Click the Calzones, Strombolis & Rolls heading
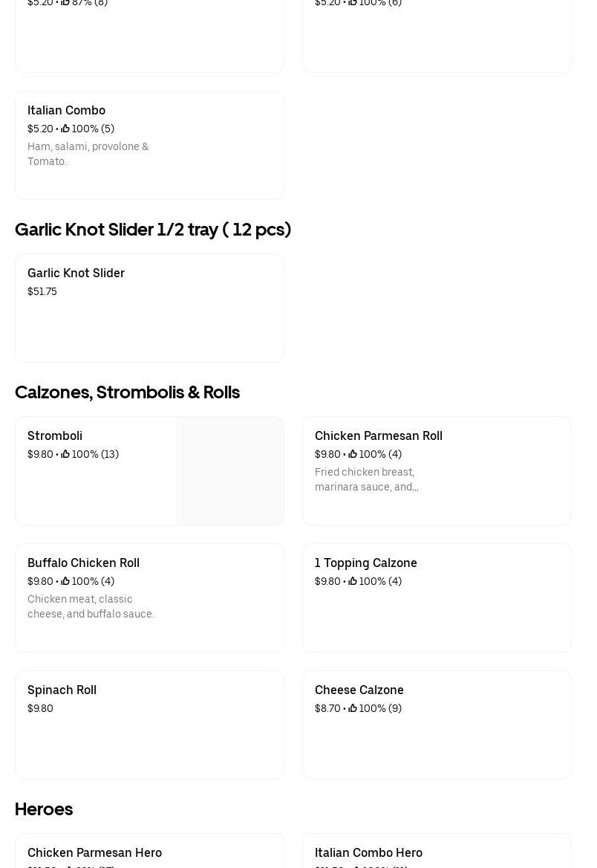The height and width of the screenshot is (868, 597). point(127,392)
